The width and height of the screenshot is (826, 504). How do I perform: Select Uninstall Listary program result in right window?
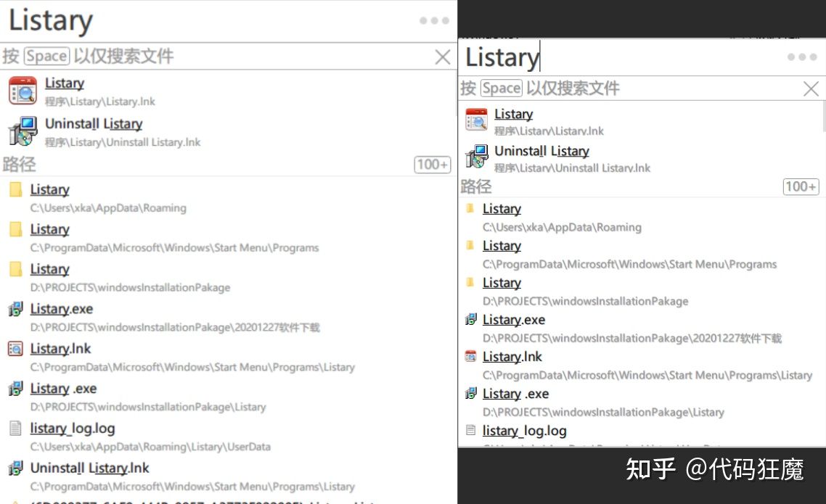(x=640, y=157)
